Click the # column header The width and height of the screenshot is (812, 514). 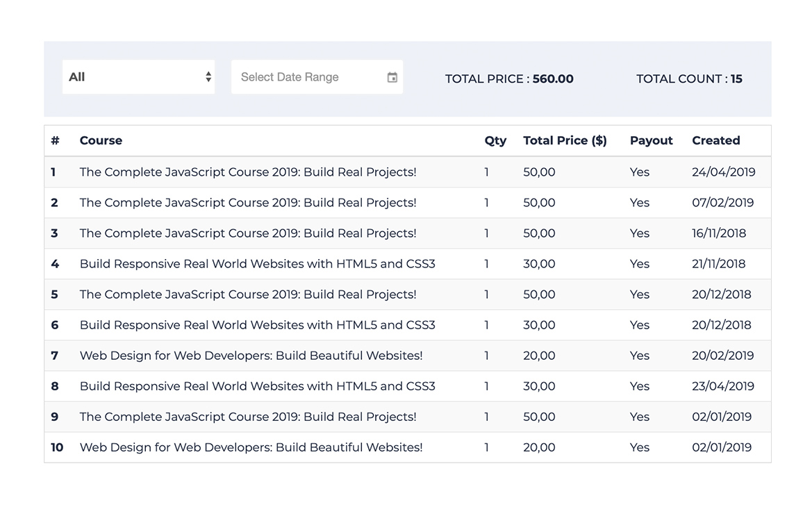coord(55,140)
